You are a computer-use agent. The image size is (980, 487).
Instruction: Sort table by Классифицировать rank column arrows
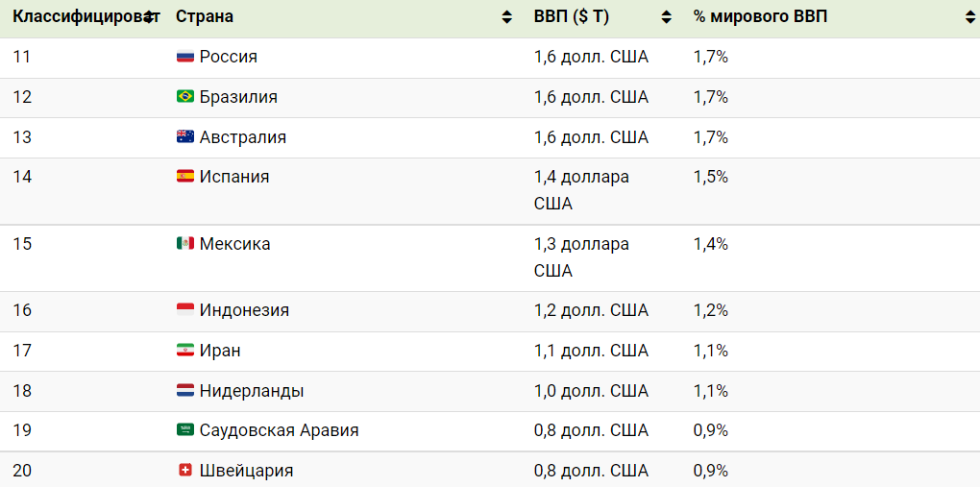pyautogui.click(x=149, y=17)
